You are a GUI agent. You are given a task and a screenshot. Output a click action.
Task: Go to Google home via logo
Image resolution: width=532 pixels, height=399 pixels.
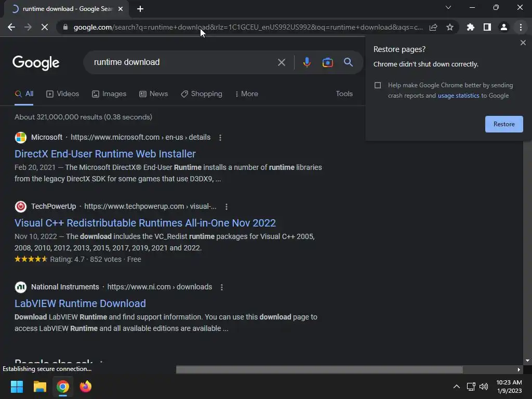pos(36,63)
